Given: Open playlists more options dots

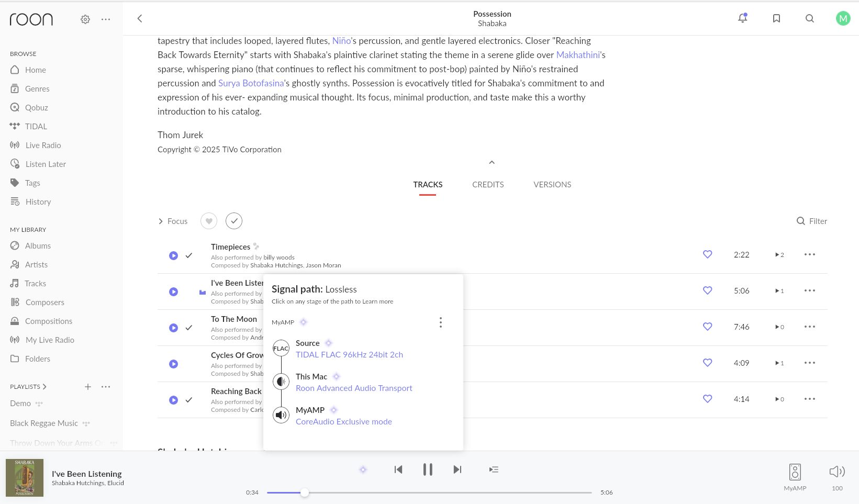Looking at the screenshot, I should pos(106,387).
